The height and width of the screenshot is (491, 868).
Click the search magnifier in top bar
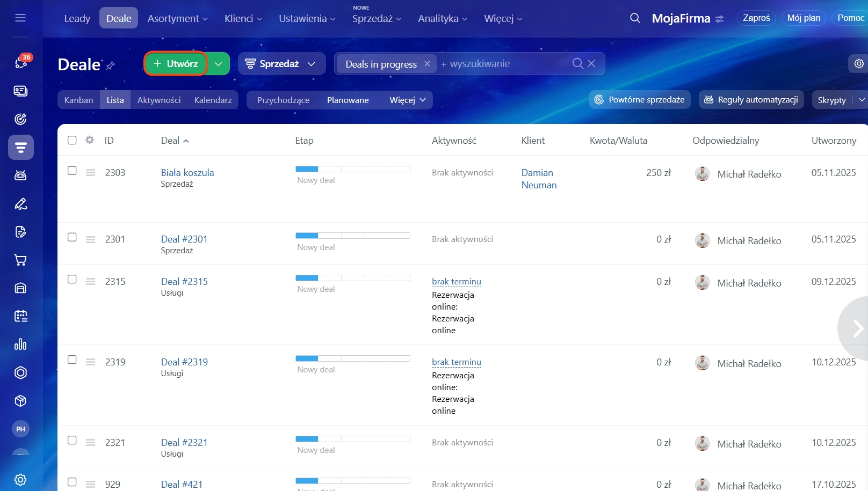(635, 18)
